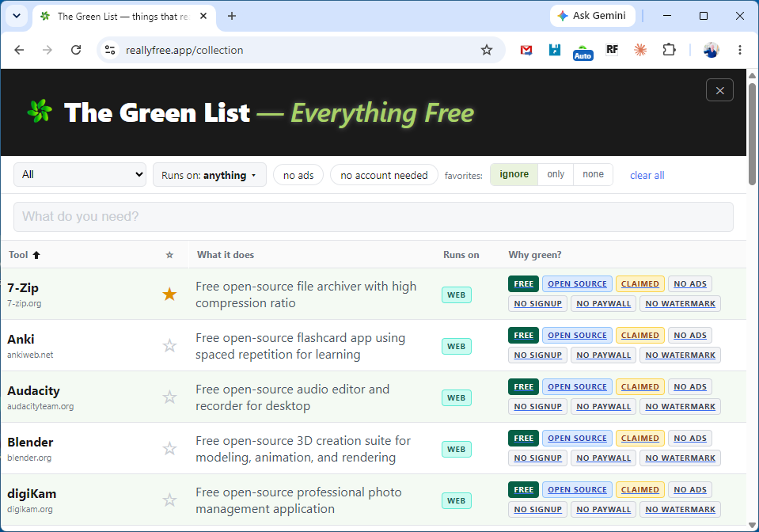The image size is (759, 532).
Task: Go back to the previous page
Action: coord(19,50)
